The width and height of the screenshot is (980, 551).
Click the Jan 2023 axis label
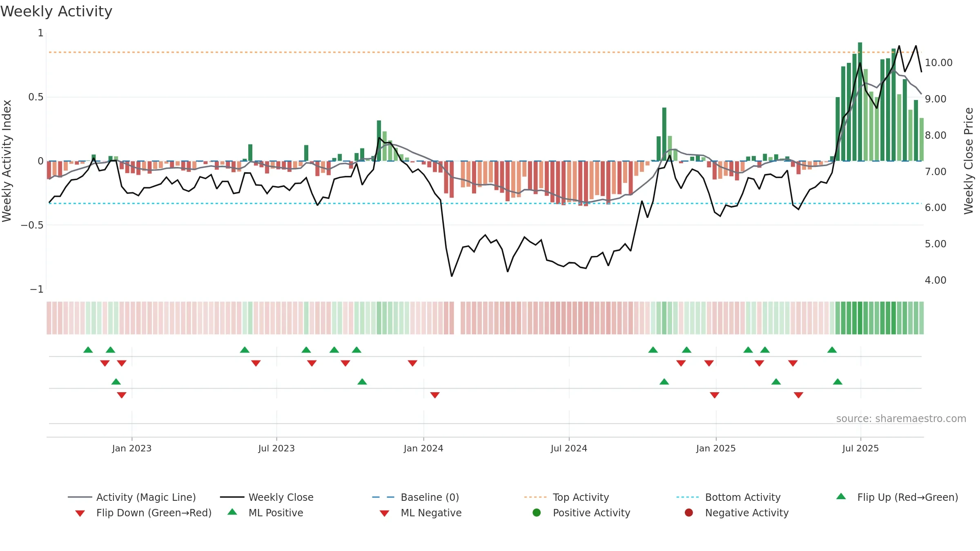(132, 448)
